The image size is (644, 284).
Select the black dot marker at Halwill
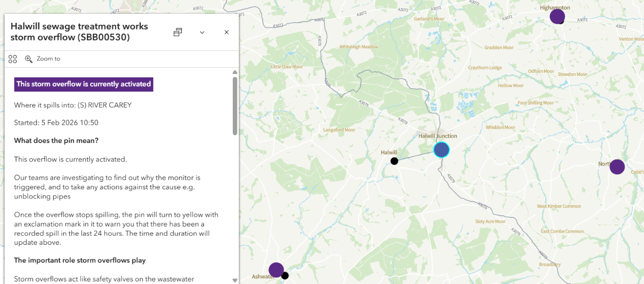[394, 161]
